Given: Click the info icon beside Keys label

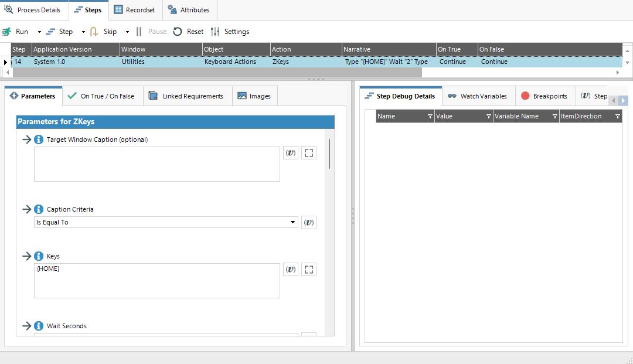Looking at the screenshot, I should click(x=39, y=256).
